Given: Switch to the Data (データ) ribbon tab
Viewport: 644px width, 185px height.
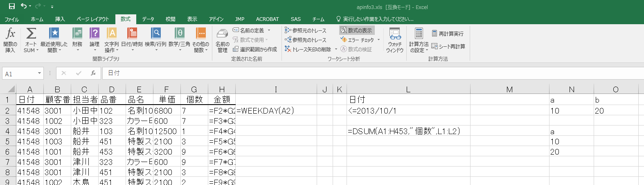Looking at the screenshot, I should click(x=148, y=19).
